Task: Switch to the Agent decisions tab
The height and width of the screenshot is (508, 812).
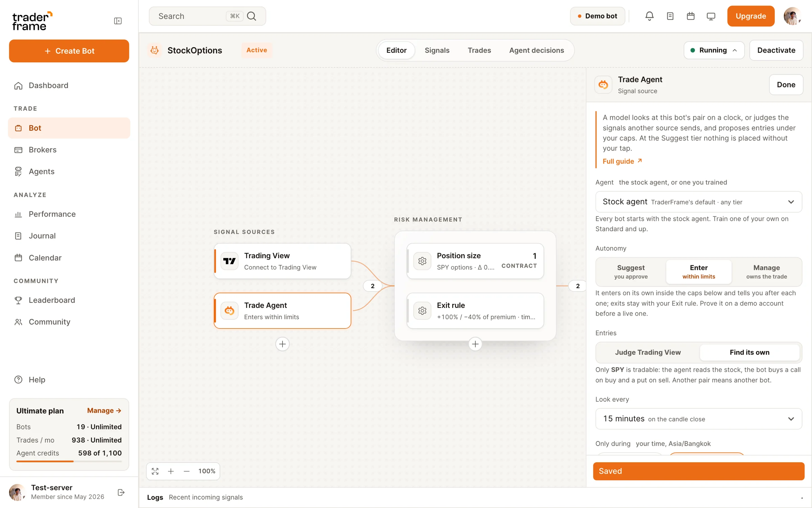Action: coord(536,50)
